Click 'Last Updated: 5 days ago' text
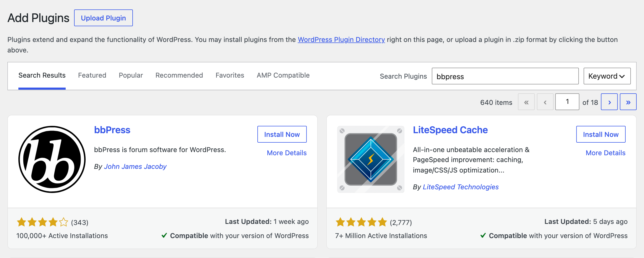Image resolution: width=644 pixels, height=258 pixels. (586, 222)
